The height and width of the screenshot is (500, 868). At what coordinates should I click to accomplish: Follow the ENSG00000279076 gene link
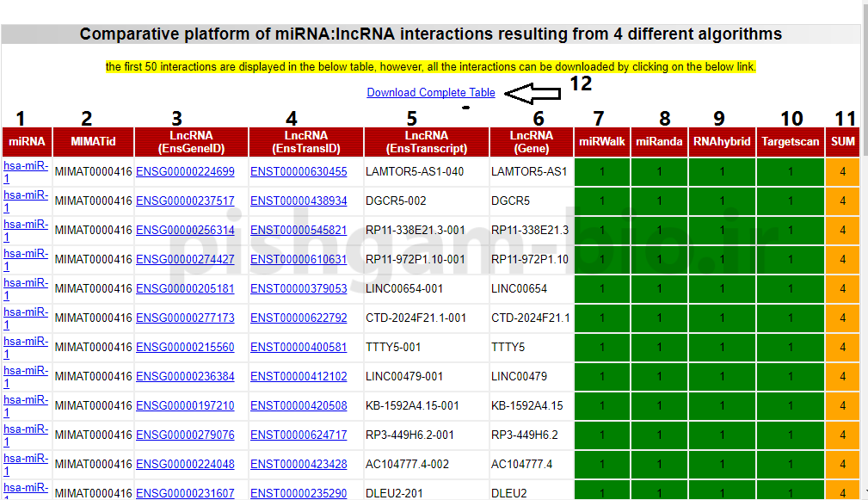coord(185,435)
